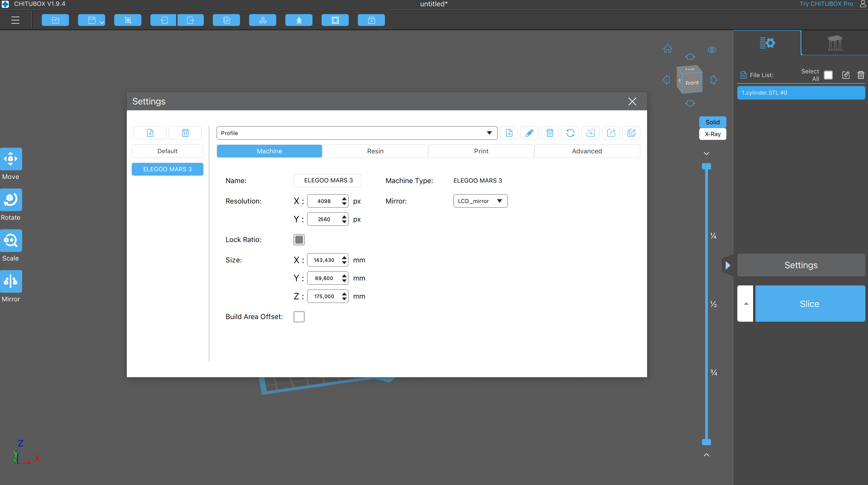Adjust Resolution X stepper arrows
This screenshot has height=485, width=868.
click(344, 201)
